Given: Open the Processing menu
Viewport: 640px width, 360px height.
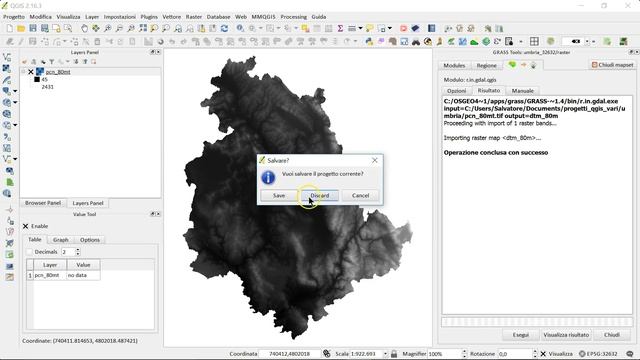Looking at the screenshot, I should (293, 17).
